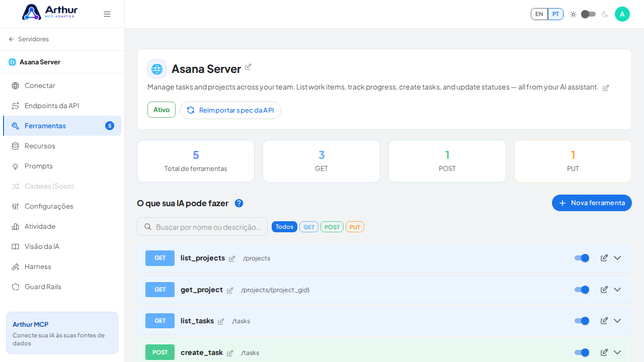Viewport: 644px width, 362px height.
Task: Click the tools badge count 5
Action: click(x=110, y=126)
